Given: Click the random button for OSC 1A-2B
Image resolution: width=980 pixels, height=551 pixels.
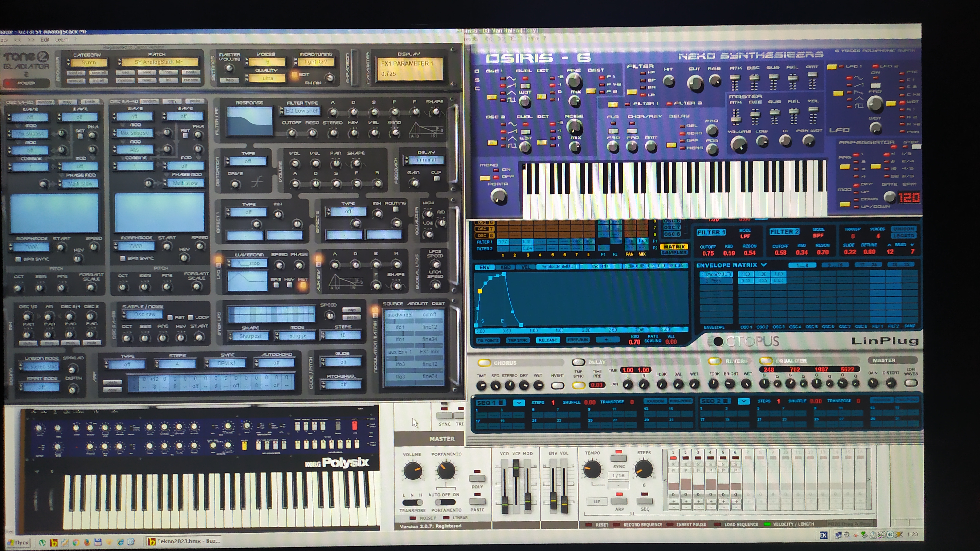Looking at the screenshot, I should click(x=45, y=102).
